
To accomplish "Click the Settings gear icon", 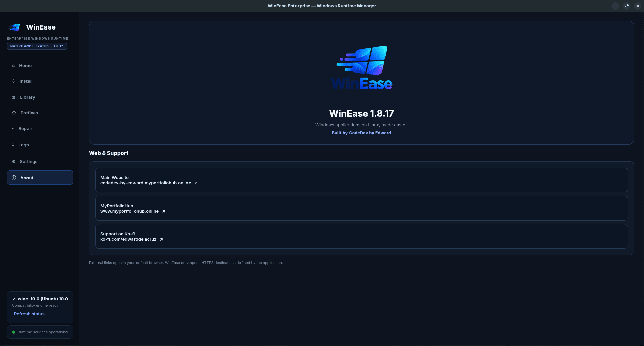I will [x=14, y=162].
